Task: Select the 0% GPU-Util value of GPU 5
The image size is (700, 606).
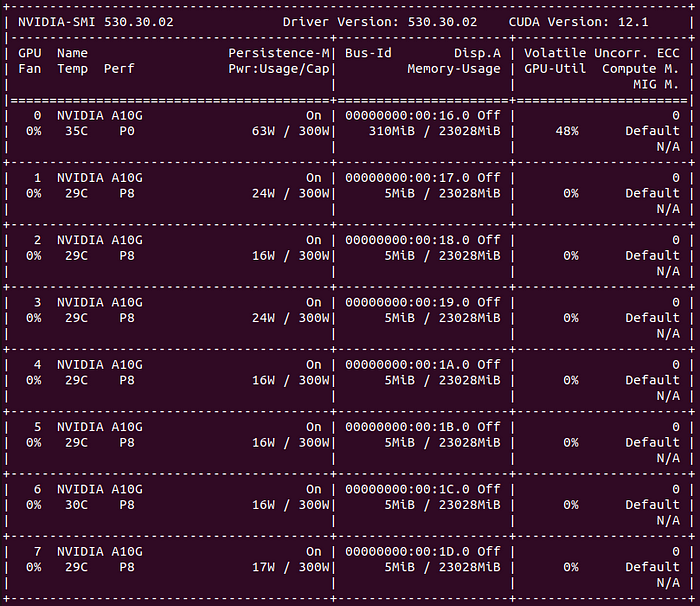Action: [571, 443]
